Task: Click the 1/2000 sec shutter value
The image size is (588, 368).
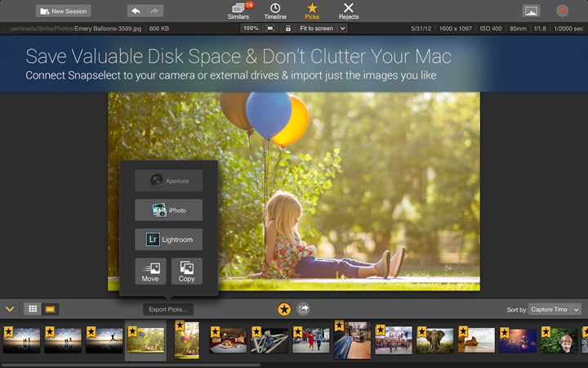Action: click(568, 28)
